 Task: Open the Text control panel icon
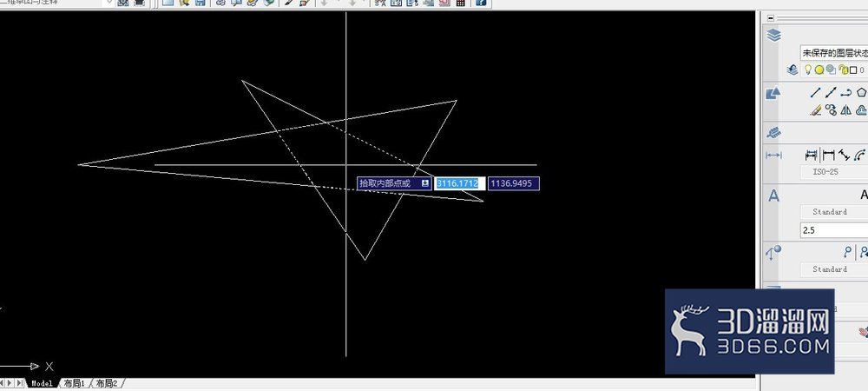(774, 195)
